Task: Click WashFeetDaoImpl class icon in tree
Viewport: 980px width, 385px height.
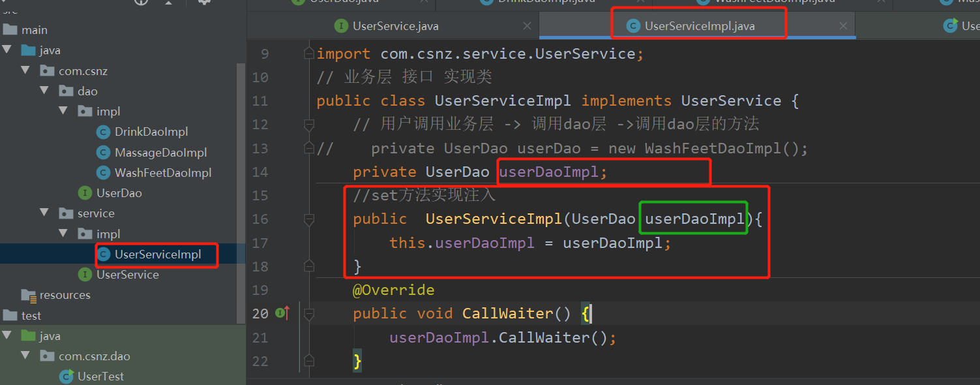Action: pos(103,173)
